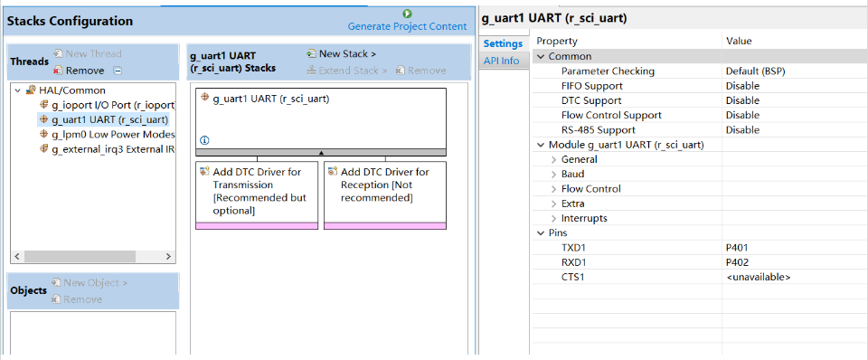Screen dimensions: 868x360
Task: Click the New Object > button
Action: pyautogui.click(x=95, y=282)
